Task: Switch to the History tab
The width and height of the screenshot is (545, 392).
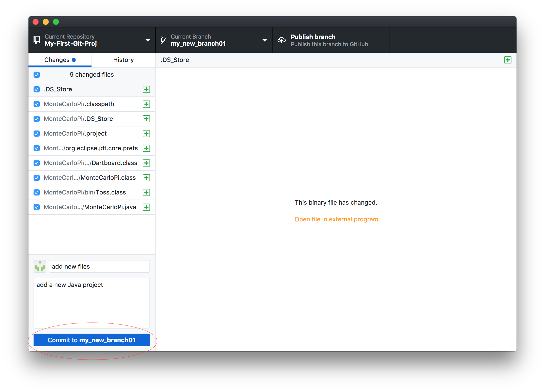Action: [123, 60]
